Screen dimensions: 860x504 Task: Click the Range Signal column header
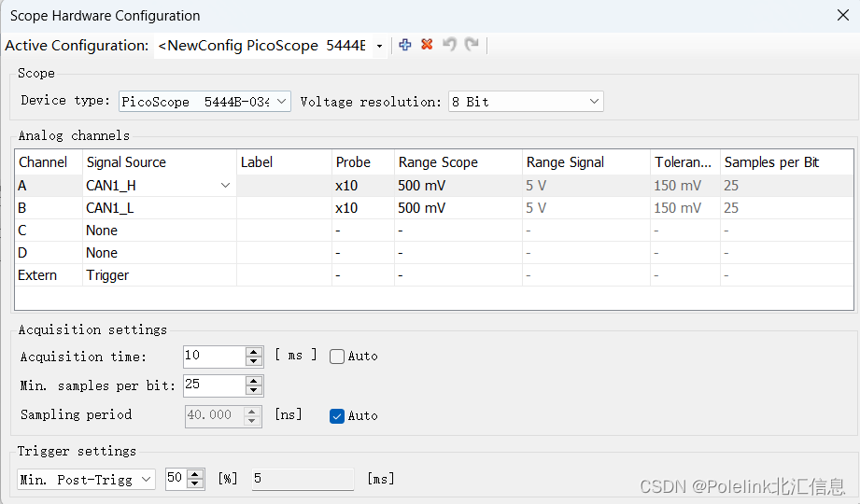coord(585,162)
